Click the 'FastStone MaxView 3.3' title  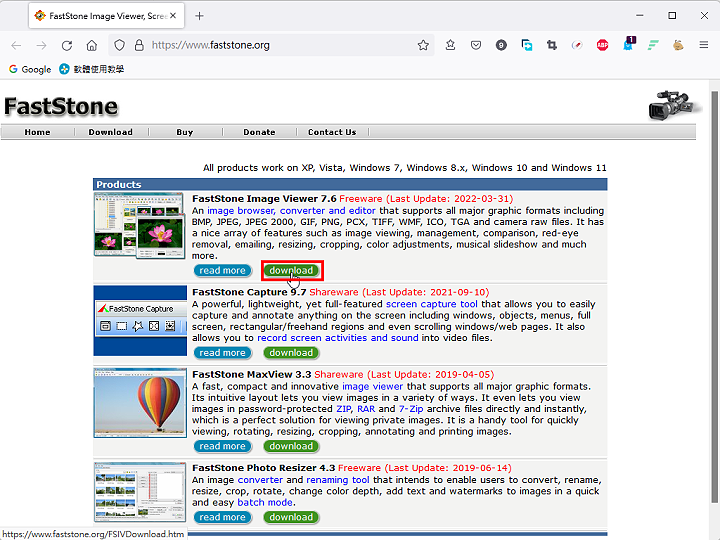[252, 374]
